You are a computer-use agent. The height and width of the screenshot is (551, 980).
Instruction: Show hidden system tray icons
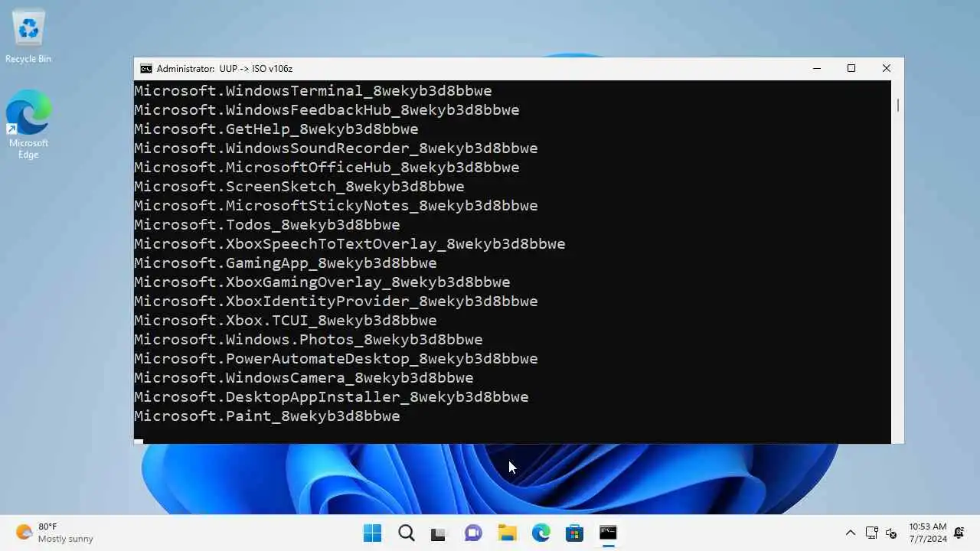850,533
